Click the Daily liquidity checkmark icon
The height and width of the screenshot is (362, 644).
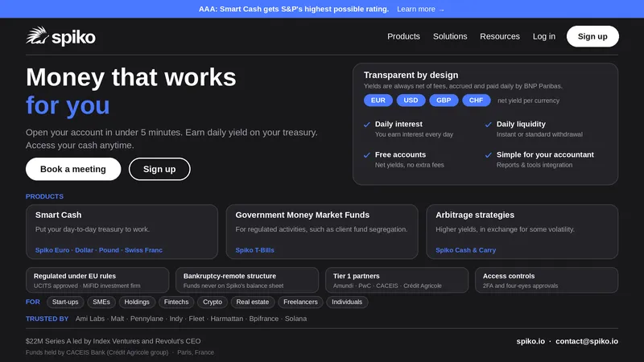coord(489,125)
